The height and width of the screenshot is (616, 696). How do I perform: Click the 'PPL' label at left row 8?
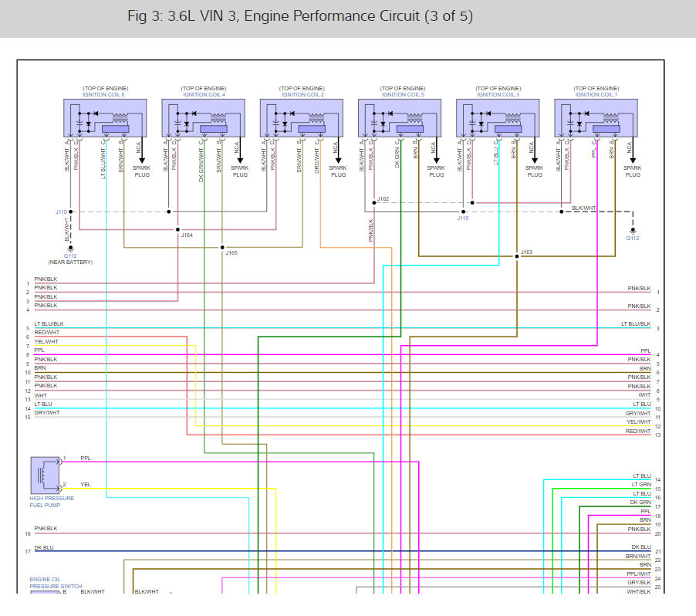pos(39,350)
